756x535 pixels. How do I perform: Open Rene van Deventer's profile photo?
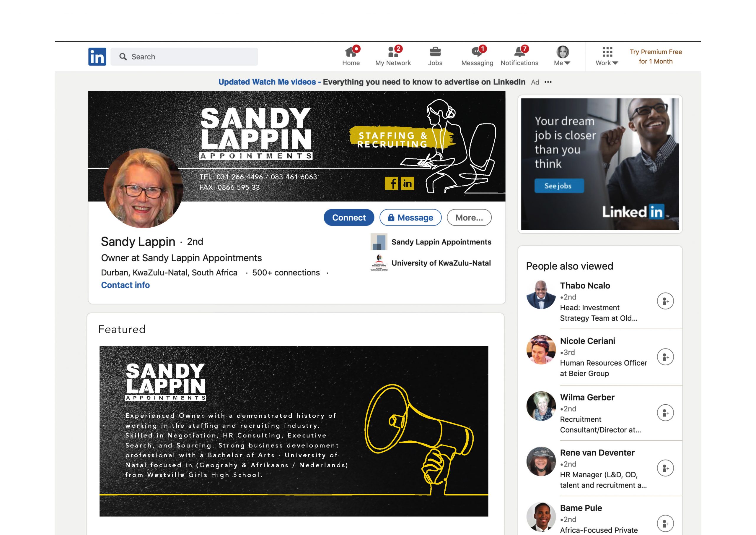coord(541,461)
